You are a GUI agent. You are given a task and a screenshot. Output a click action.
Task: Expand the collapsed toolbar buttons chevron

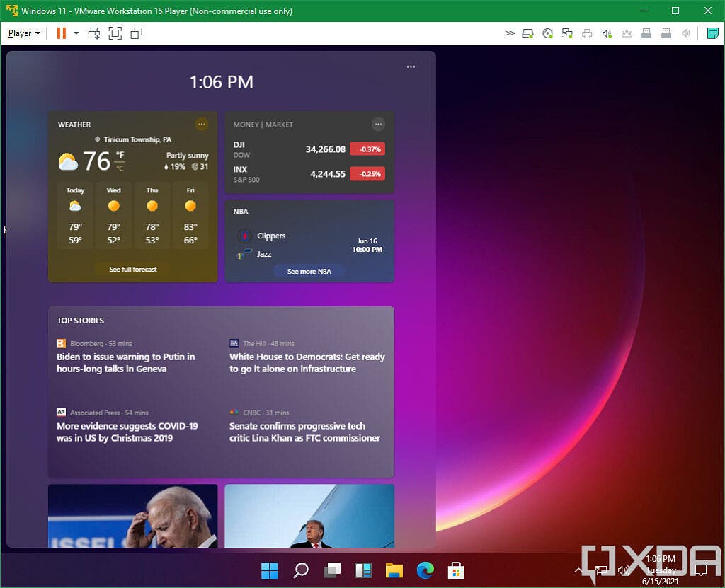coord(510,33)
